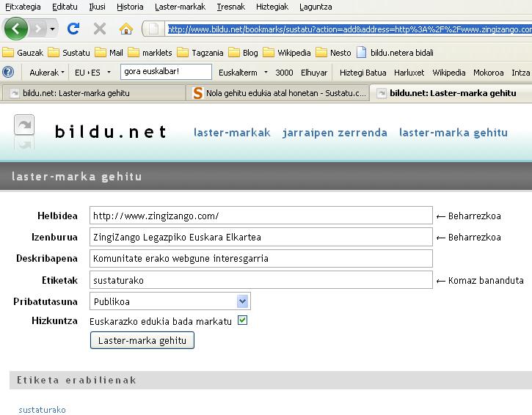Screen dimensions: 532x415
Task: Open the Blog bookmarks folder
Action: point(244,53)
